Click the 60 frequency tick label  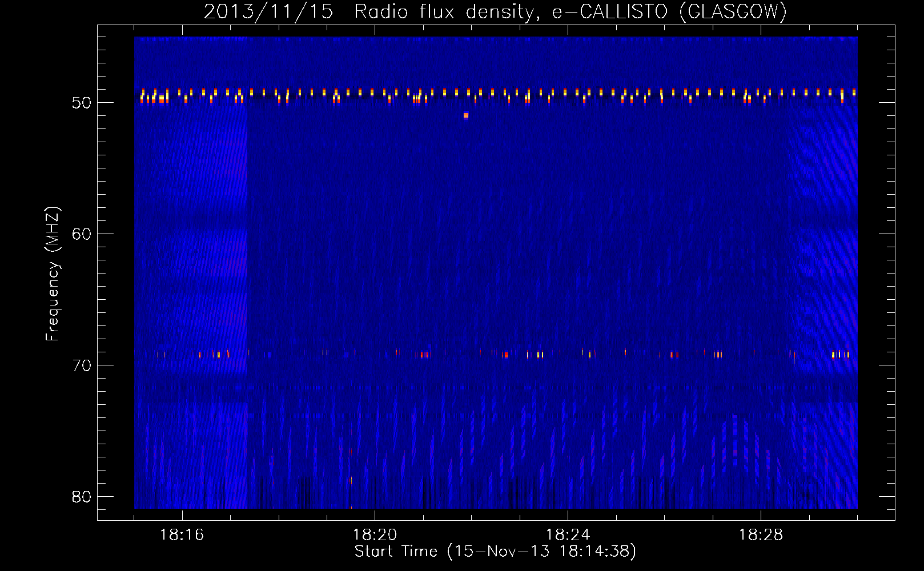[x=82, y=234]
